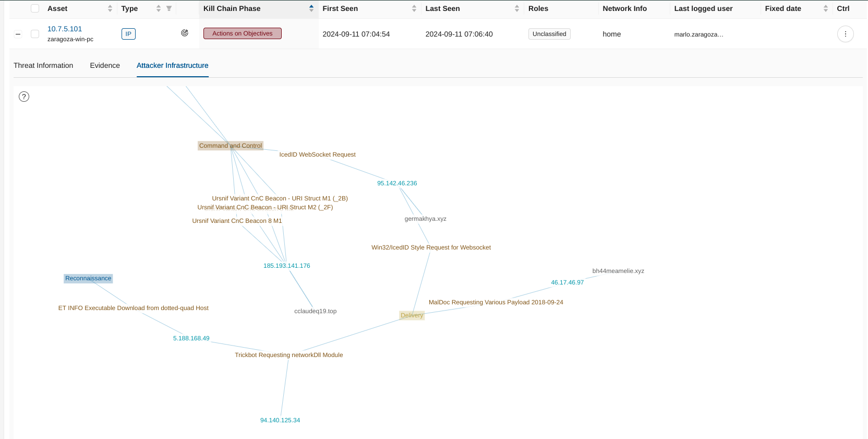The height and width of the screenshot is (439, 868).
Task: Sort by Kill Chain Phase column
Action: pos(311,8)
